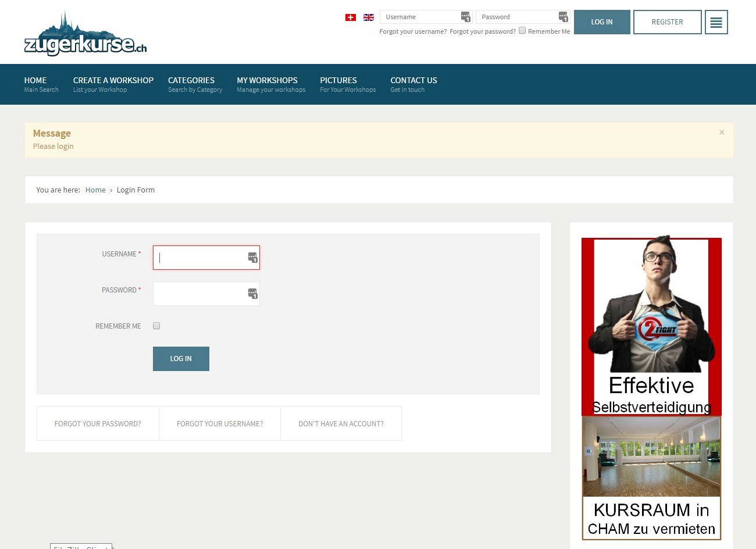Switch language with the UK flag icon
Screen dimensions: 756x549
(369, 17)
